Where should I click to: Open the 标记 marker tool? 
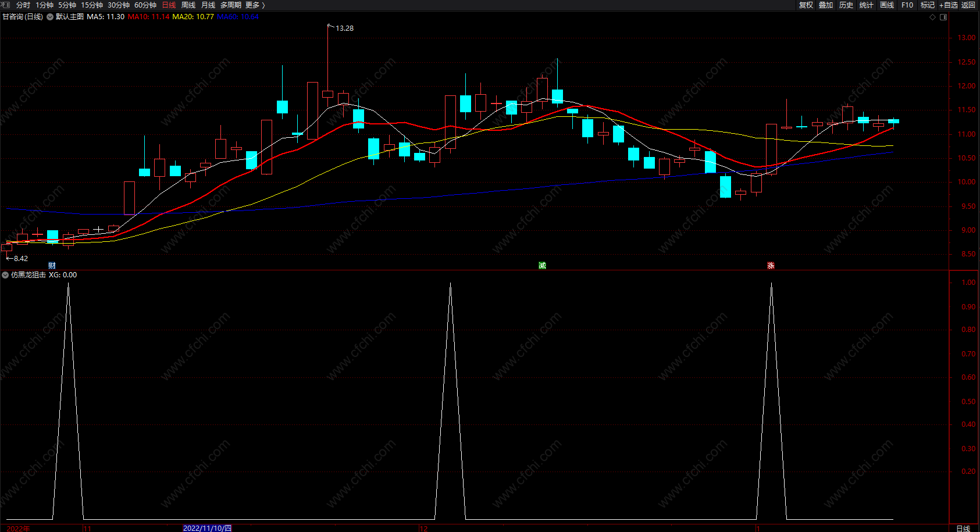(928, 5)
